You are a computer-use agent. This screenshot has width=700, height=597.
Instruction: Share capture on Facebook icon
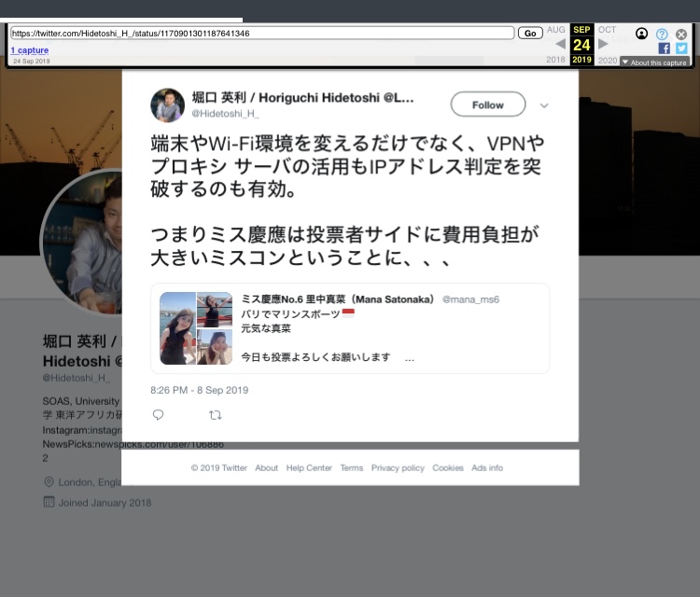pyautogui.click(x=665, y=49)
